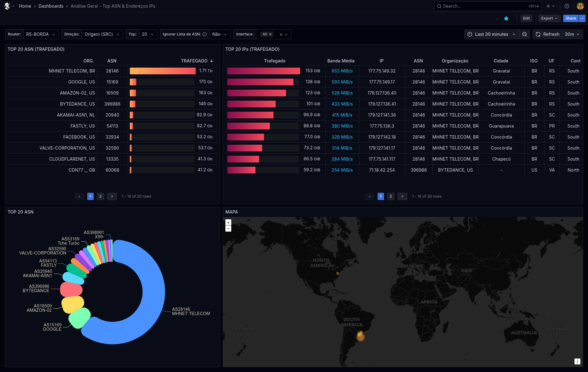This screenshot has height=372, width=588.
Task: Go to page 2 of TOP 20 ASN table
Action: coord(100,196)
